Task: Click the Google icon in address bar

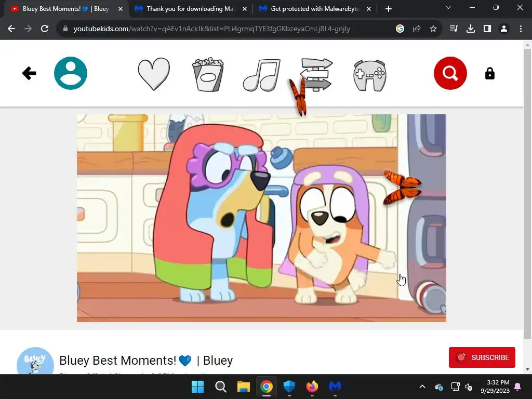Action: tap(400, 29)
